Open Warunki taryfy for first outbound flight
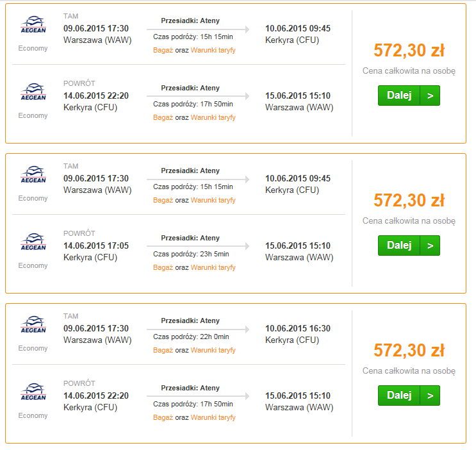Image resolution: width=476 pixels, height=450 pixels. 213,50
